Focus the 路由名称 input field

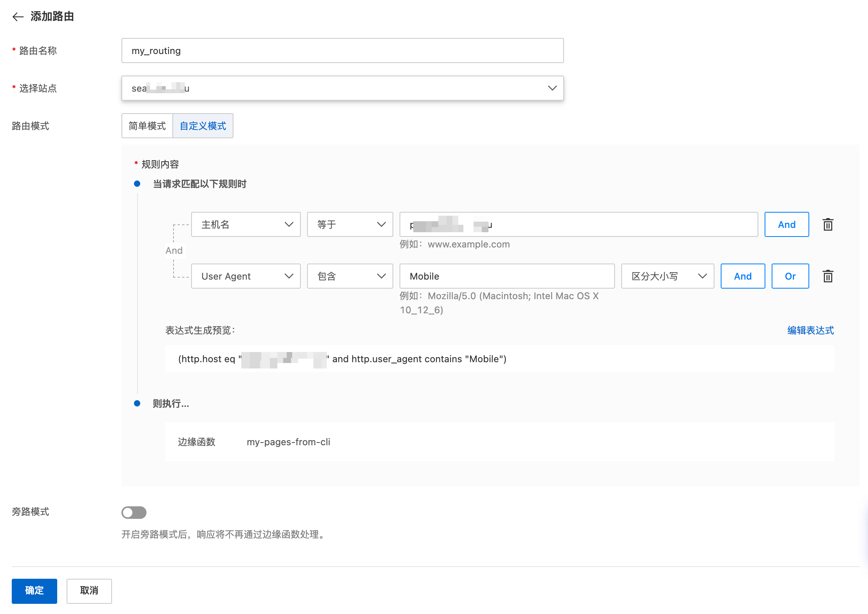tap(342, 51)
